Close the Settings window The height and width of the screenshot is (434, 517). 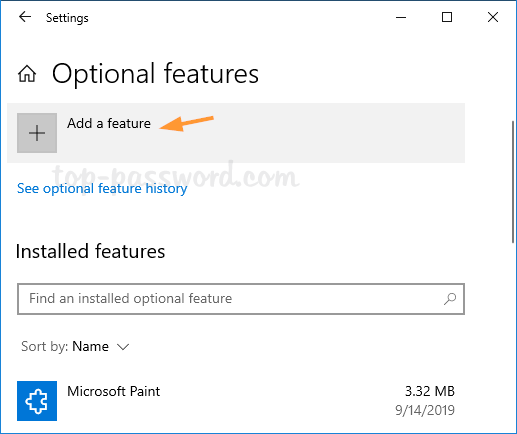(x=493, y=17)
